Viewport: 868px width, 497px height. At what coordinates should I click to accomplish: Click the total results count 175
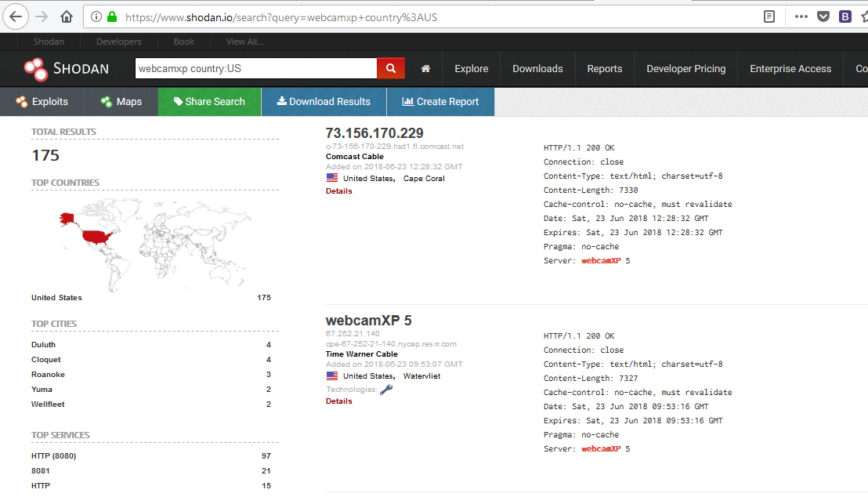click(45, 156)
